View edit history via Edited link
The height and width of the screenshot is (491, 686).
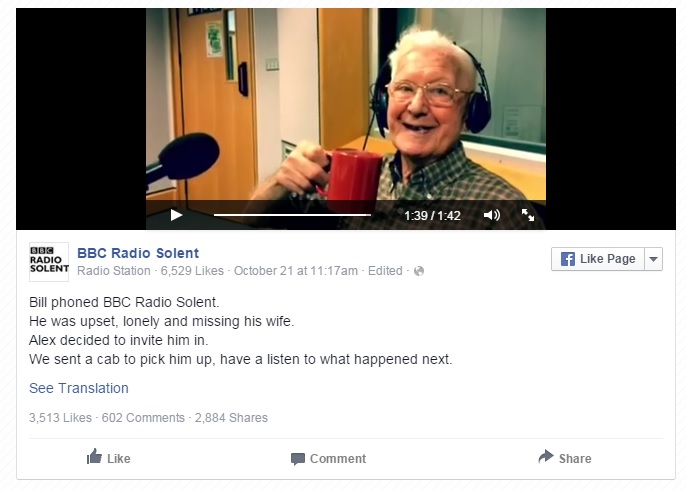click(385, 271)
